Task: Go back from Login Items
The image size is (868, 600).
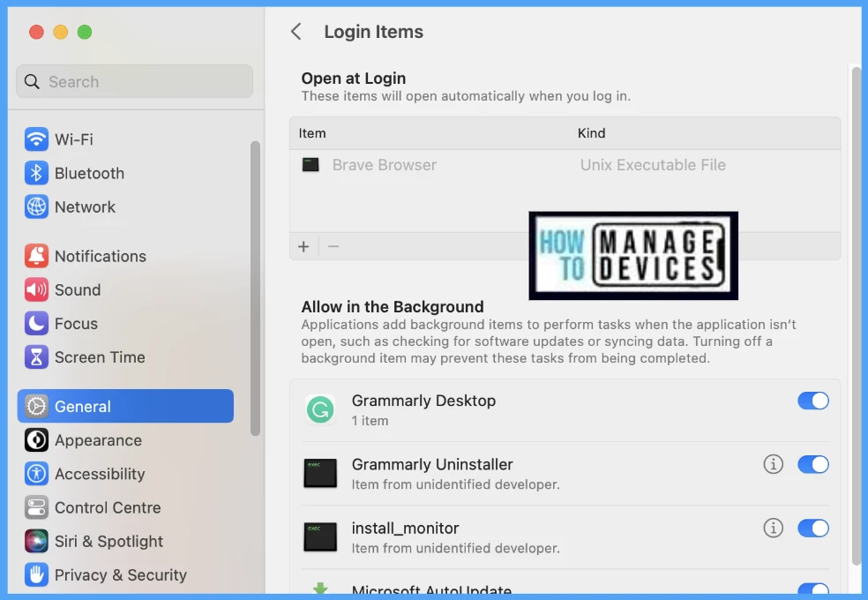Action: tap(296, 32)
